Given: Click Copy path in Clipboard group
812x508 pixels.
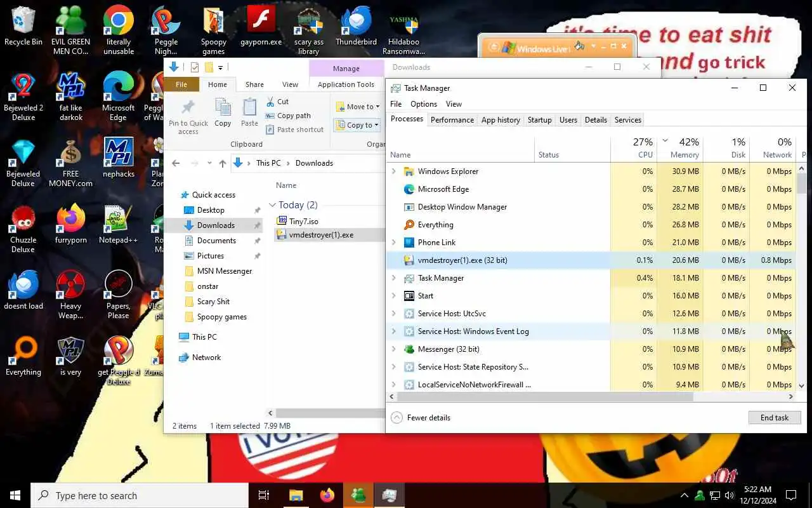Looking at the screenshot, I should tap(287, 116).
